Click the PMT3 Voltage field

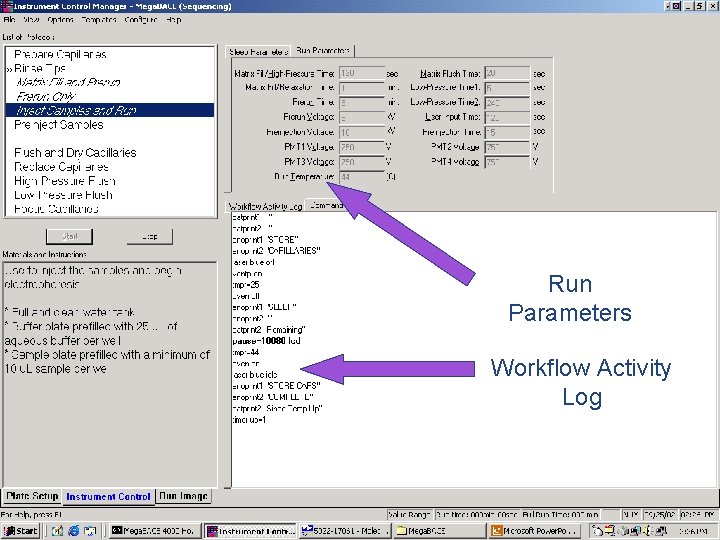click(362, 161)
